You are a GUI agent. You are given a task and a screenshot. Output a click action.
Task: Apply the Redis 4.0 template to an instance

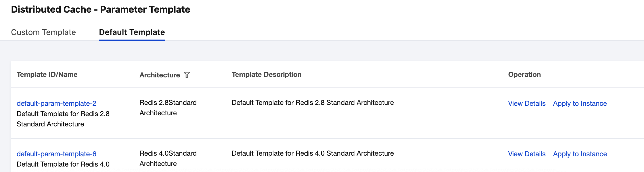coord(580,154)
